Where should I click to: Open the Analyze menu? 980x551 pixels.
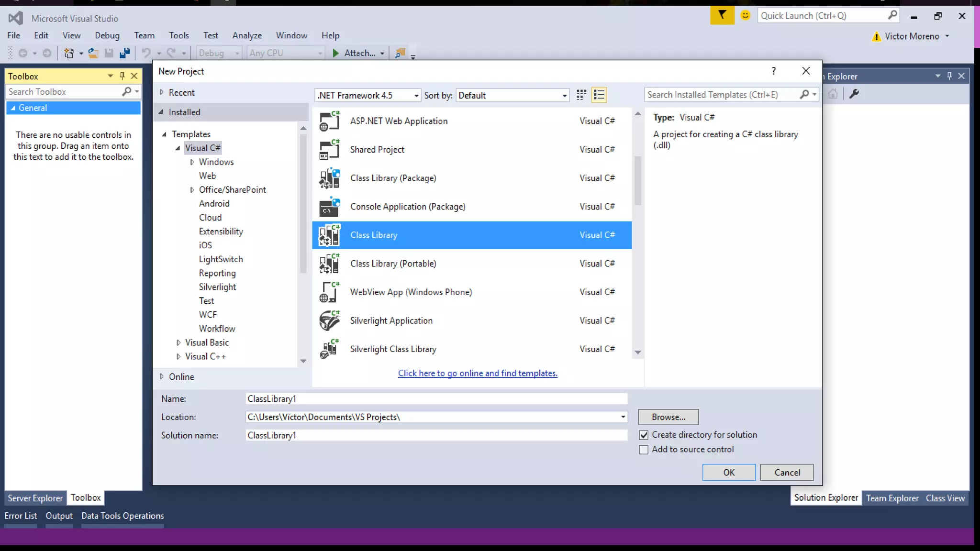click(247, 35)
